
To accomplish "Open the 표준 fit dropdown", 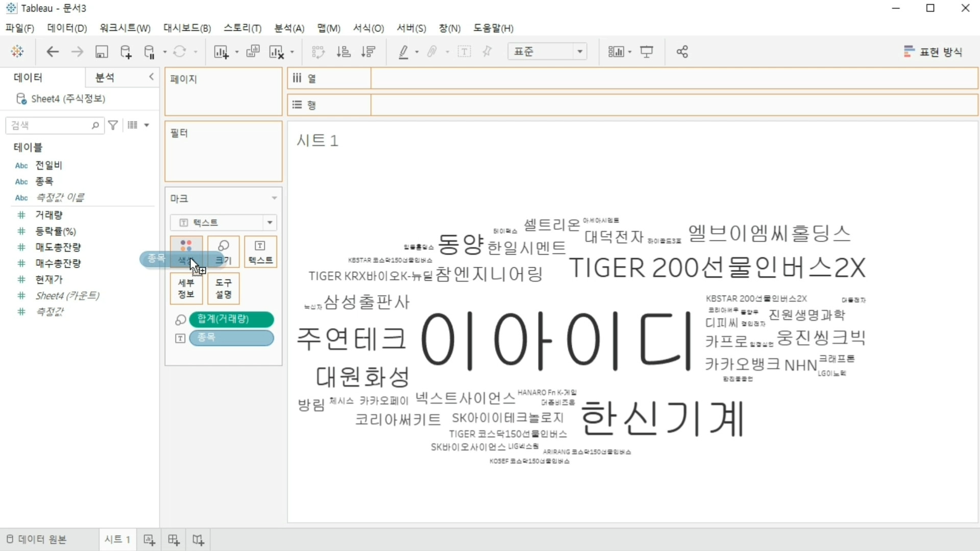I will pyautogui.click(x=580, y=52).
